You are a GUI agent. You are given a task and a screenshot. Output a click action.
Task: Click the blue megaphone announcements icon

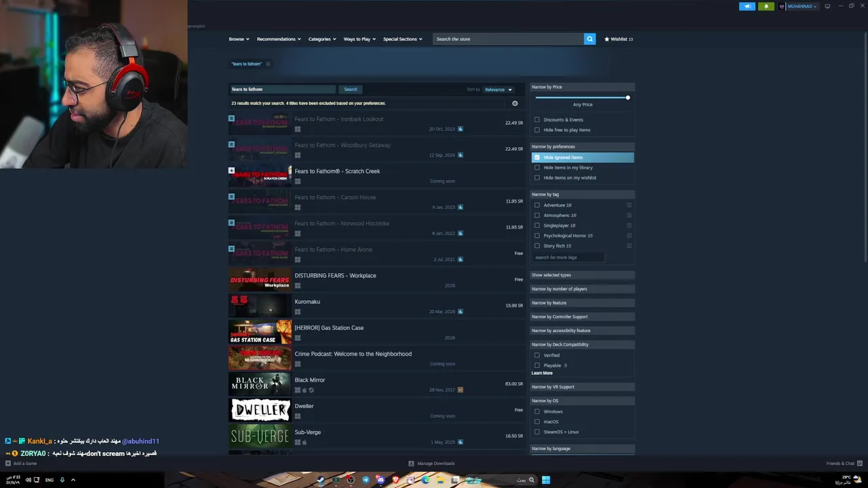(747, 6)
